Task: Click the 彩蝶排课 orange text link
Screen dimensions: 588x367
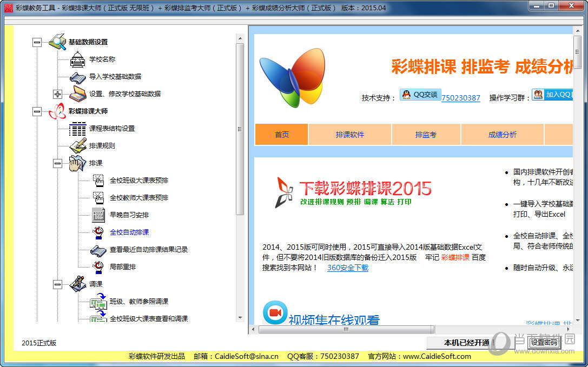Action: (455, 257)
